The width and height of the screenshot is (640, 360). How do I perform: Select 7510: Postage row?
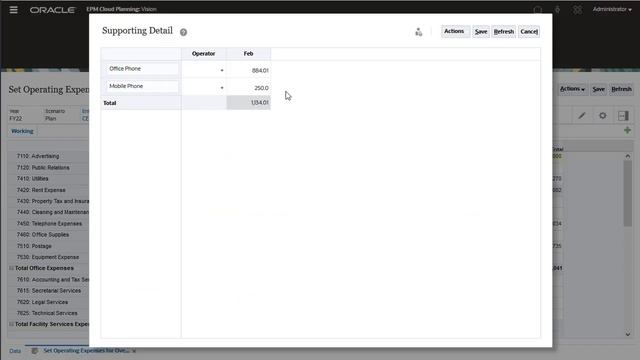point(34,246)
